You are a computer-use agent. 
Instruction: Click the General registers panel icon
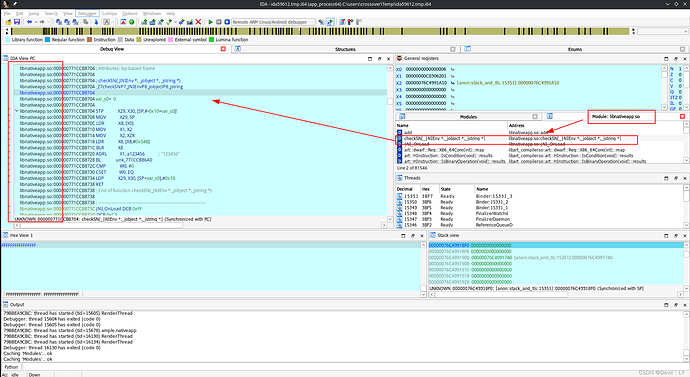pyautogui.click(x=400, y=58)
